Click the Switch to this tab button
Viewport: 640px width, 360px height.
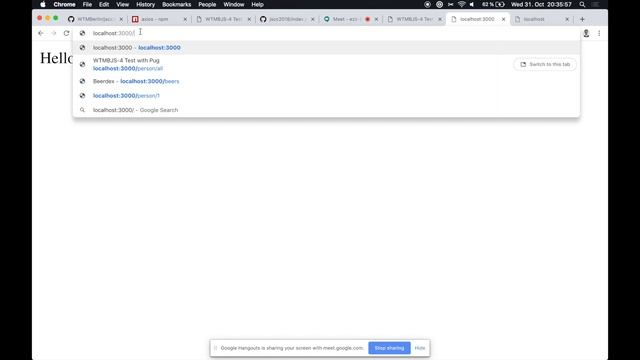pos(545,64)
